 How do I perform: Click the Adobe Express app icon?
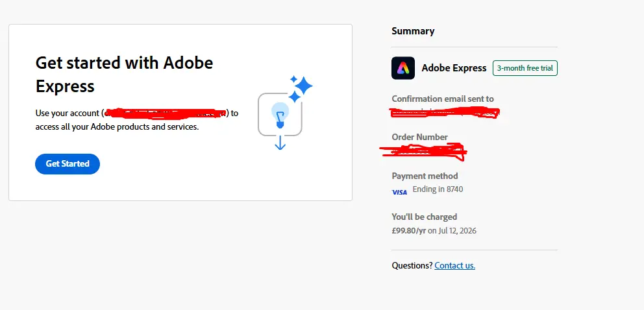403,67
